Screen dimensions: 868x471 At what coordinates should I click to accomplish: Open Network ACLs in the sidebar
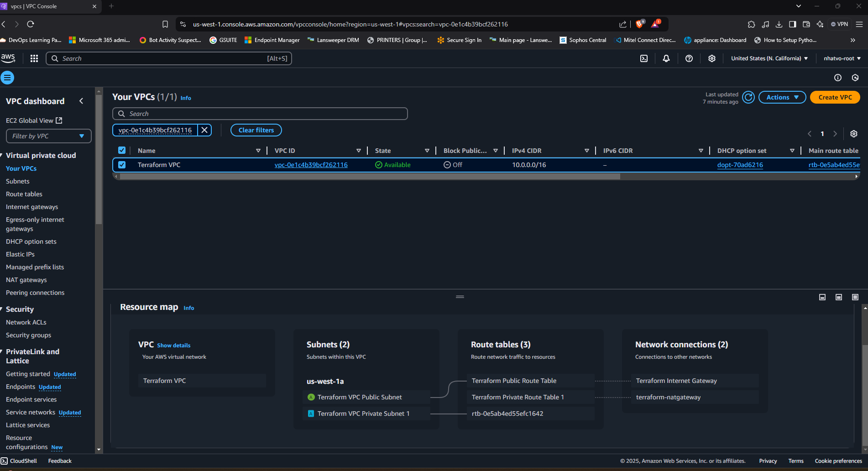(26, 322)
